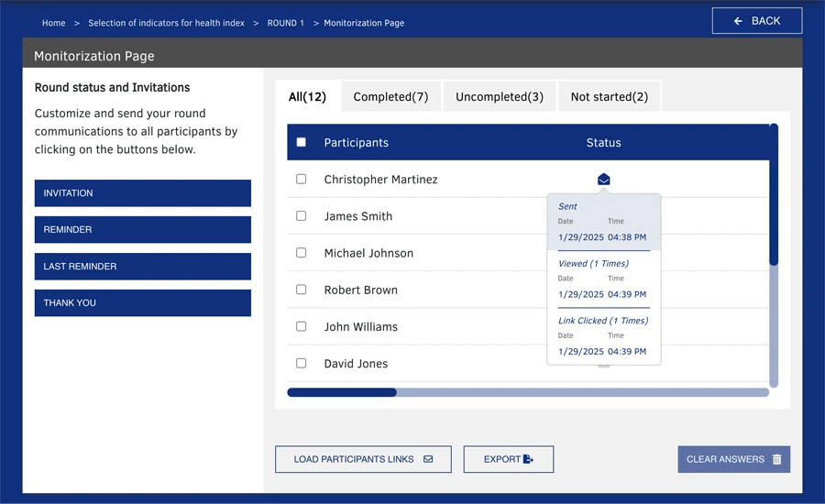
Task: Click the sent time 04:38 PM
Action: click(x=627, y=237)
